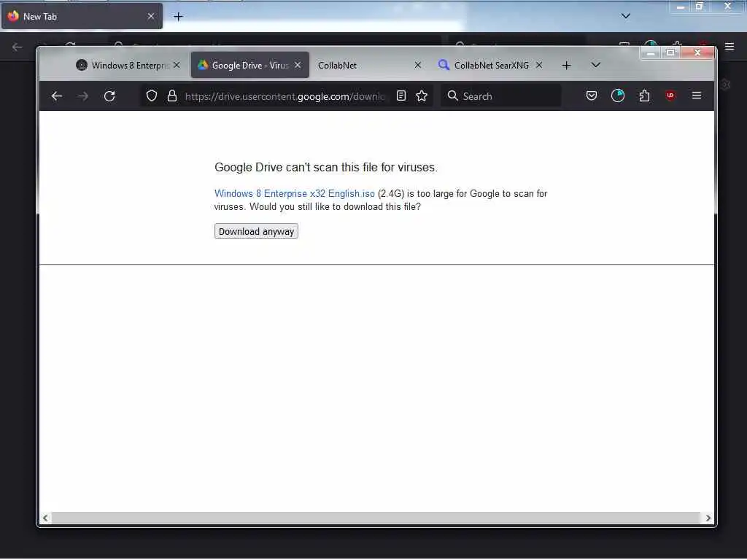
Task: Open a new tab in front window
Action: (x=566, y=65)
